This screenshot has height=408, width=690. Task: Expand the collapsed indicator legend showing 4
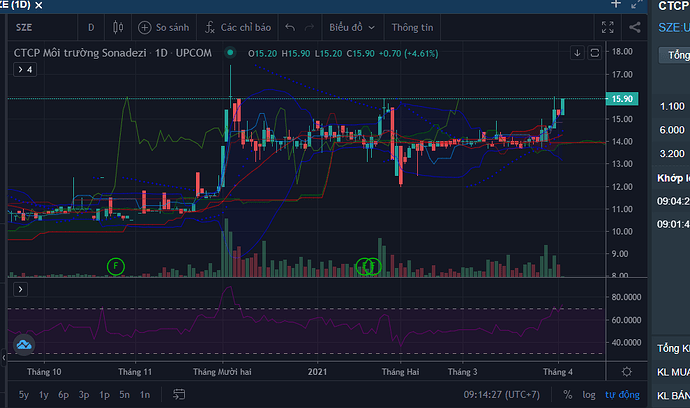25,70
